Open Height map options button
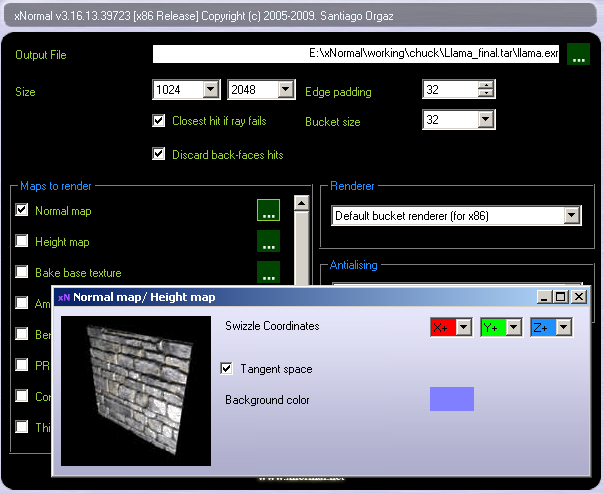The image size is (604, 494). (268, 241)
